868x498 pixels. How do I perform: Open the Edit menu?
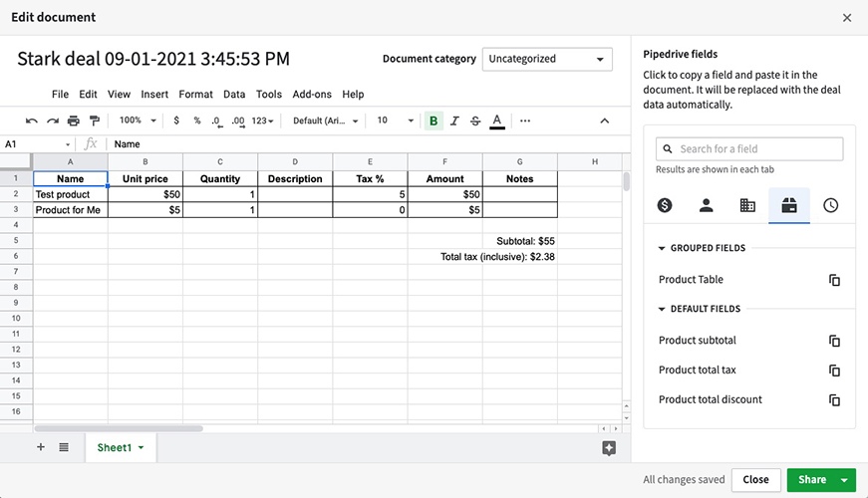[88, 94]
